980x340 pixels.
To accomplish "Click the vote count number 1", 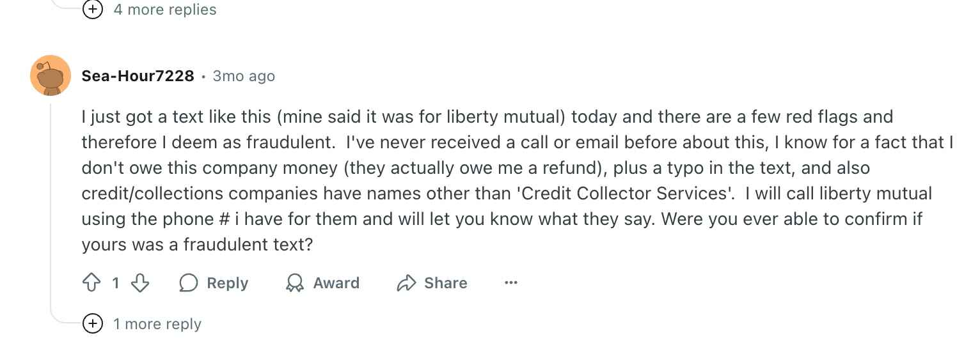I will click(x=116, y=283).
